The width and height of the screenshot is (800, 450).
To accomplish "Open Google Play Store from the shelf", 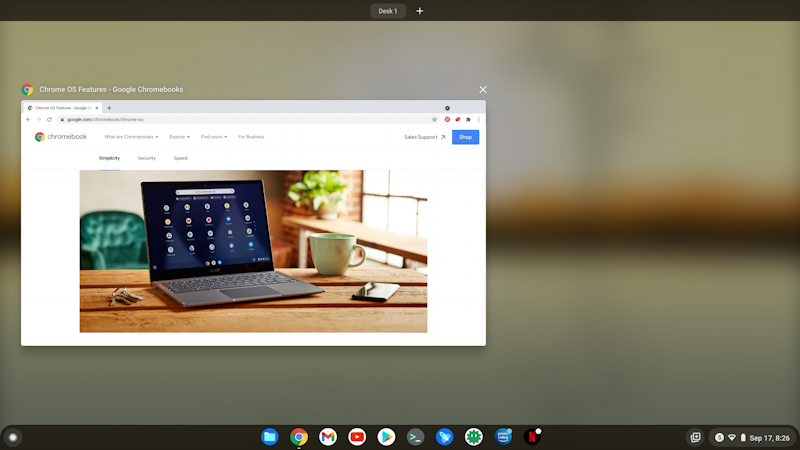I will coord(386,437).
